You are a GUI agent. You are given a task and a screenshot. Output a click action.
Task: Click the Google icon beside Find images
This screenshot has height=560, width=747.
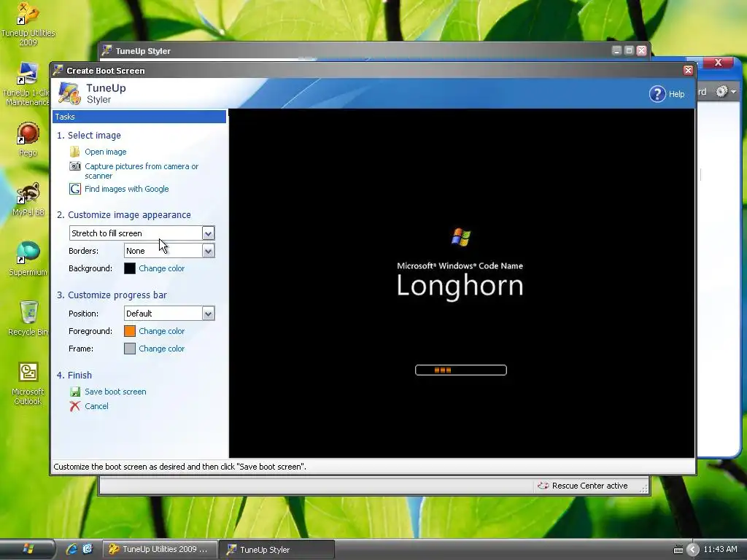(75, 189)
